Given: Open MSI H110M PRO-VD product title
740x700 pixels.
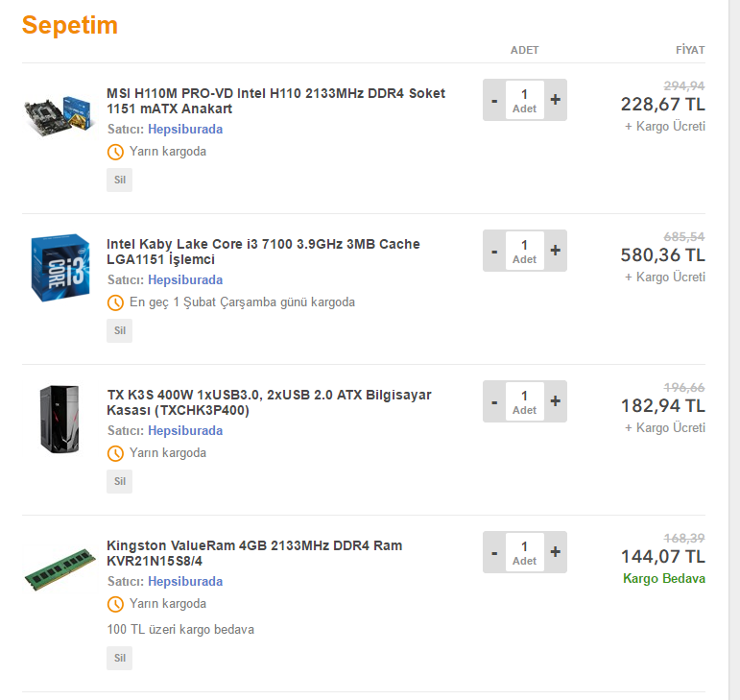Looking at the screenshot, I should coord(275,101).
